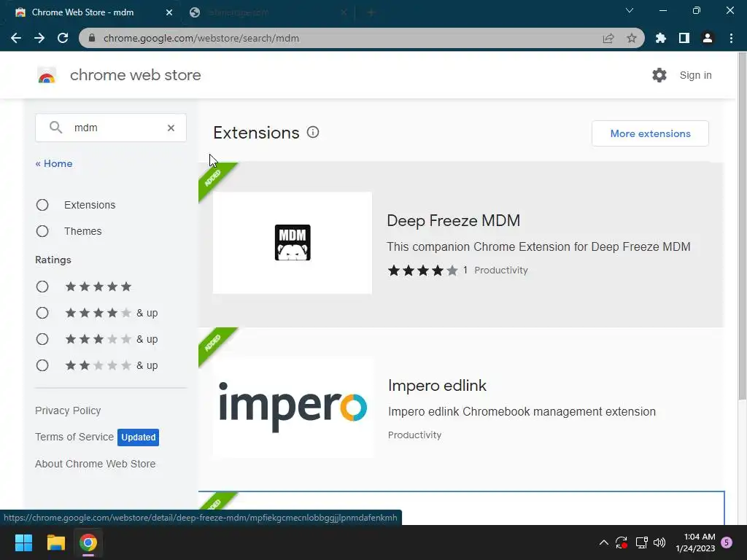Clear the mdm search query
The width and height of the screenshot is (747, 560).
(x=171, y=128)
